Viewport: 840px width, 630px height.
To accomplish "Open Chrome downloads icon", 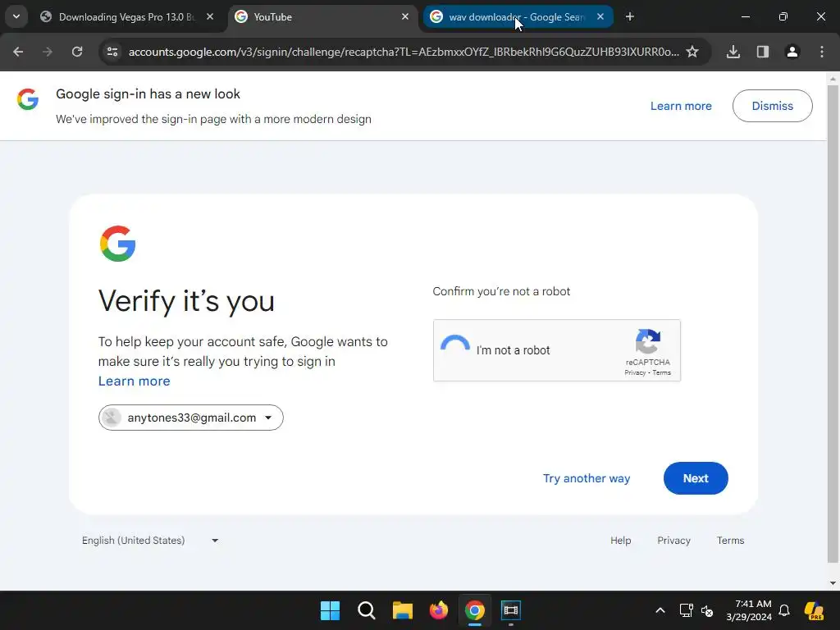I will point(733,52).
